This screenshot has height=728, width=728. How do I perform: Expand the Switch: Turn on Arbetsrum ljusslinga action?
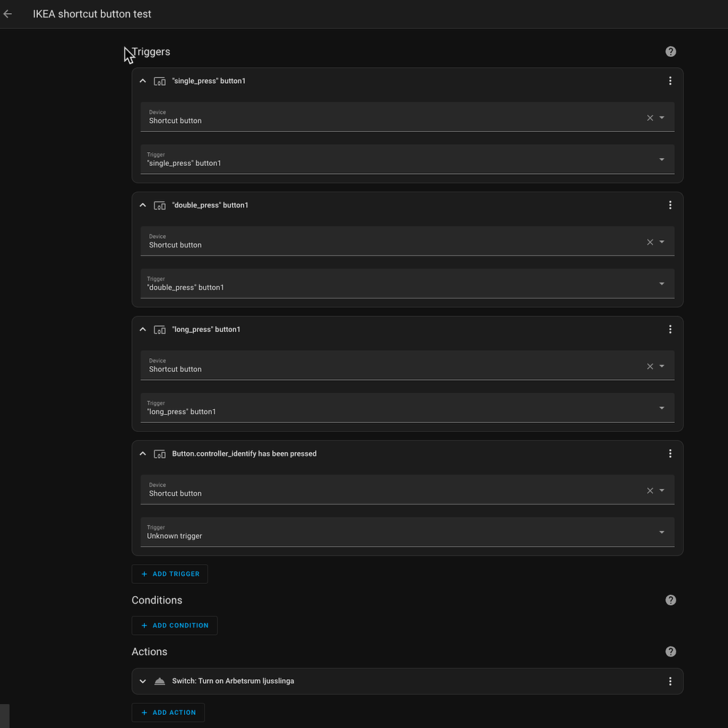[143, 681]
